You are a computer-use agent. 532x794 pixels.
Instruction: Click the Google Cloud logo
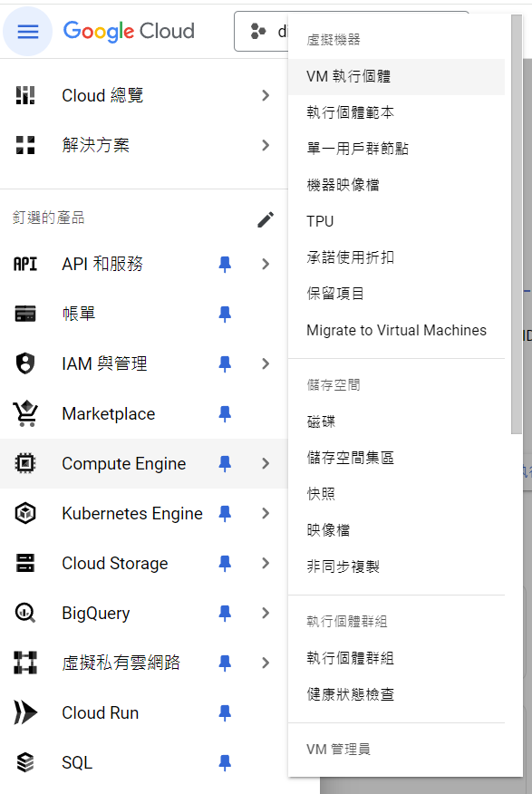coord(129,32)
